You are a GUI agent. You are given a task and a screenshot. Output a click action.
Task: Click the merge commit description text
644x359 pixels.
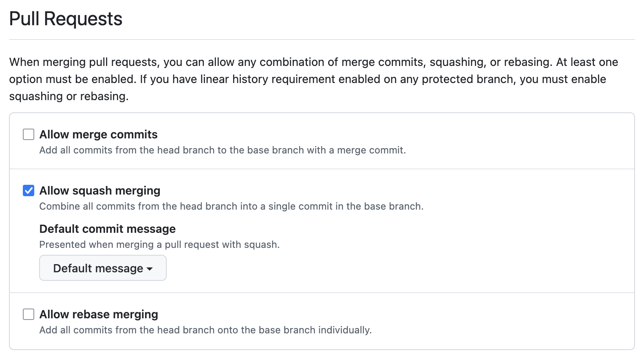point(222,150)
